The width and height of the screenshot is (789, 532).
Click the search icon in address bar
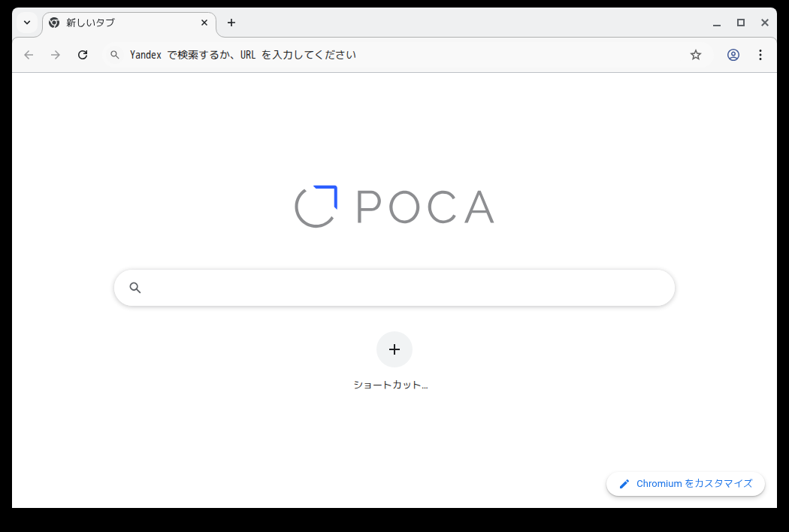click(x=115, y=55)
